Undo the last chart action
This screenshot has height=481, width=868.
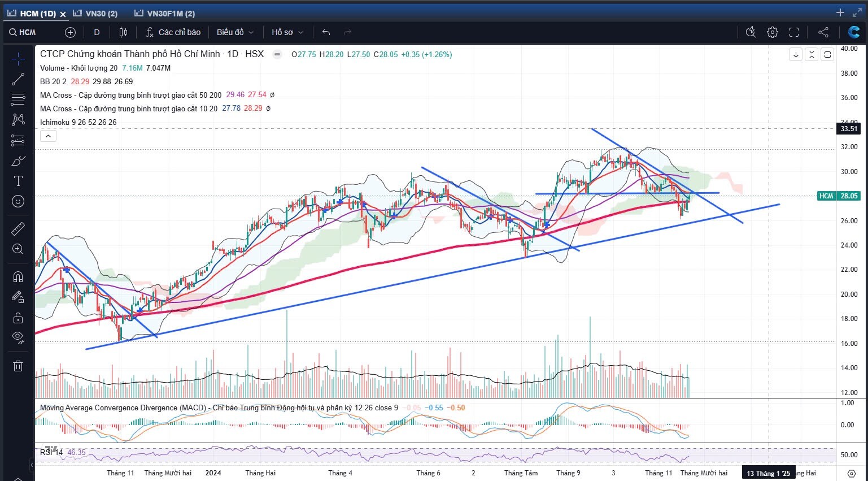326,32
